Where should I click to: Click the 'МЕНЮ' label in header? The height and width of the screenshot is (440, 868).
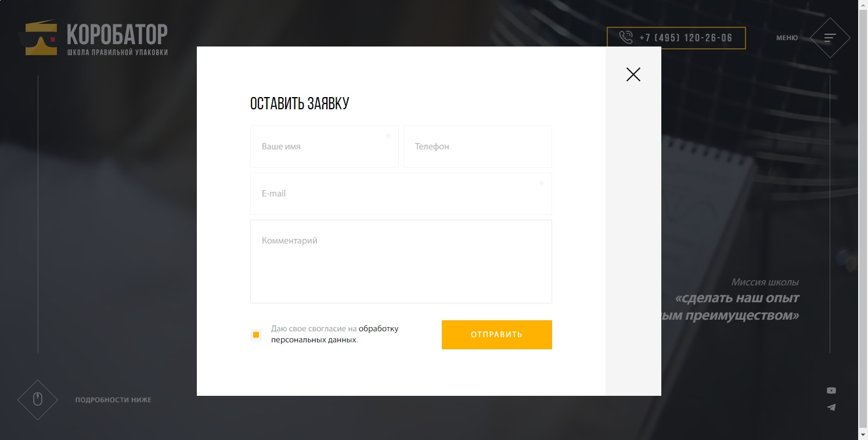point(787,38)
